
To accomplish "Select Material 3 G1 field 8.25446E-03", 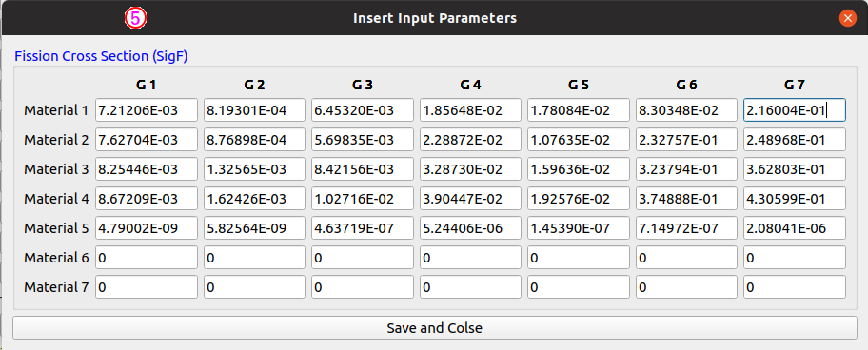I will pos(147,169).
